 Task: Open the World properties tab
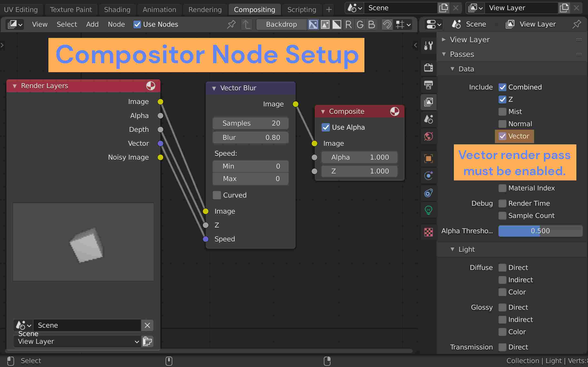pyautogui.click(x=428, y=136)
